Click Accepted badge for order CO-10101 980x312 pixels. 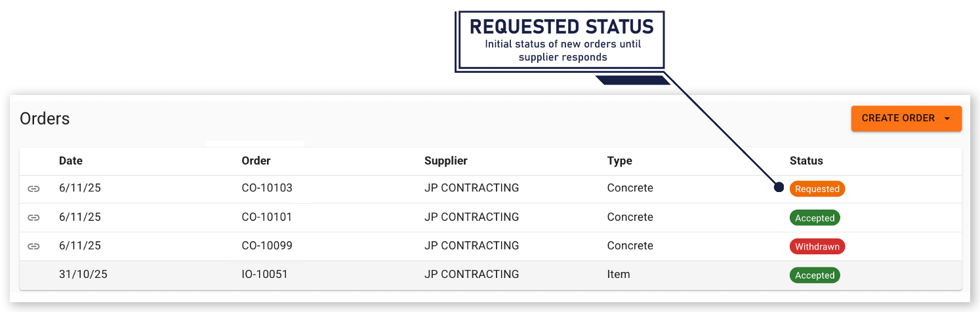(815, 218)
